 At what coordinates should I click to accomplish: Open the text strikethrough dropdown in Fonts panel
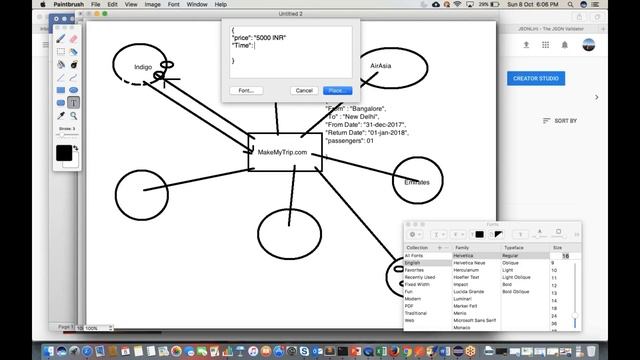(x=458, y=235)
